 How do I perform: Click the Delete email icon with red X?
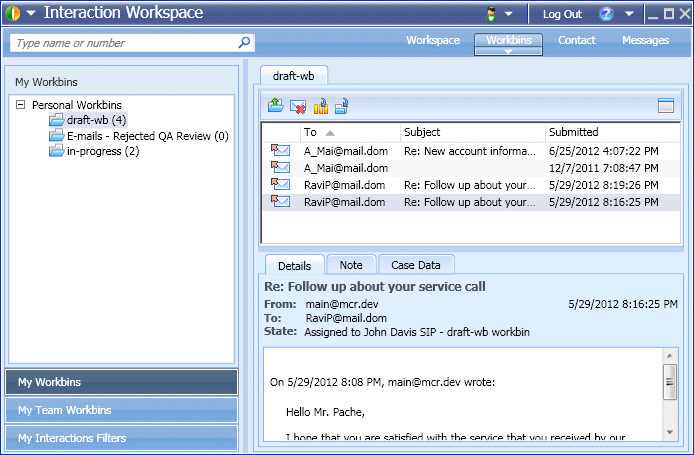(x=297, y=105)
